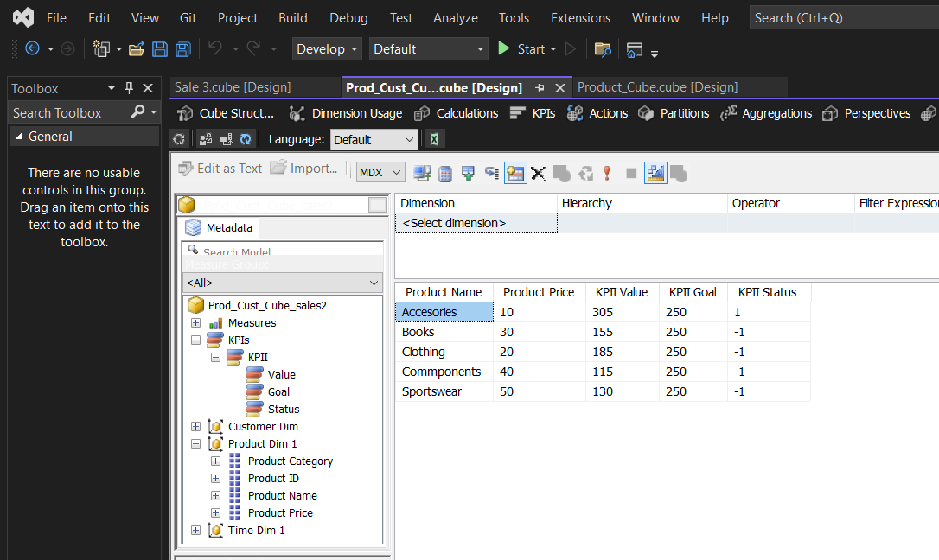The height and width of the screenshot is (560, 939).
Task: Click the Reconnect icon on the browser toolbar
Action: pyautogui.click(x=226, y=139)
